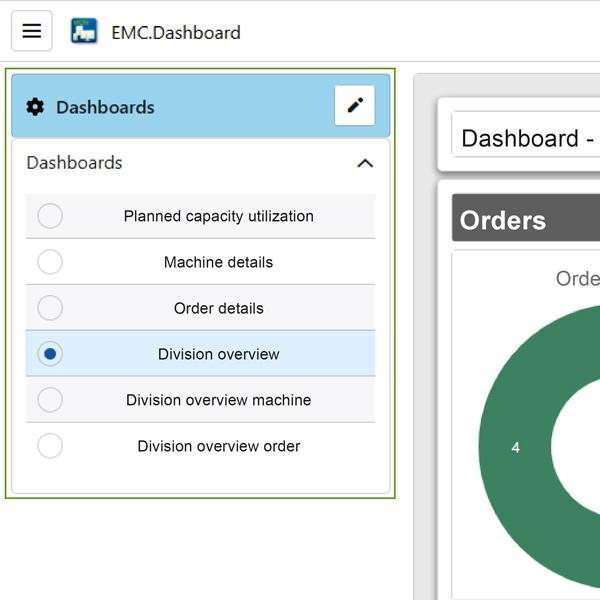Click the Dashboards section heading text
Viewport: 600px width, 600px height.
tap(74, 163)
